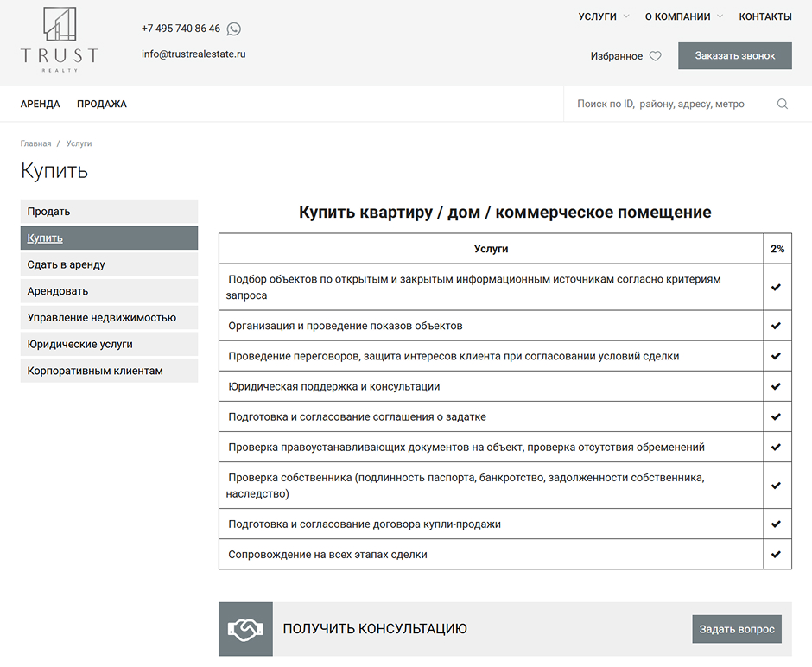Click Главная breadcrumb link

point(35,143)
